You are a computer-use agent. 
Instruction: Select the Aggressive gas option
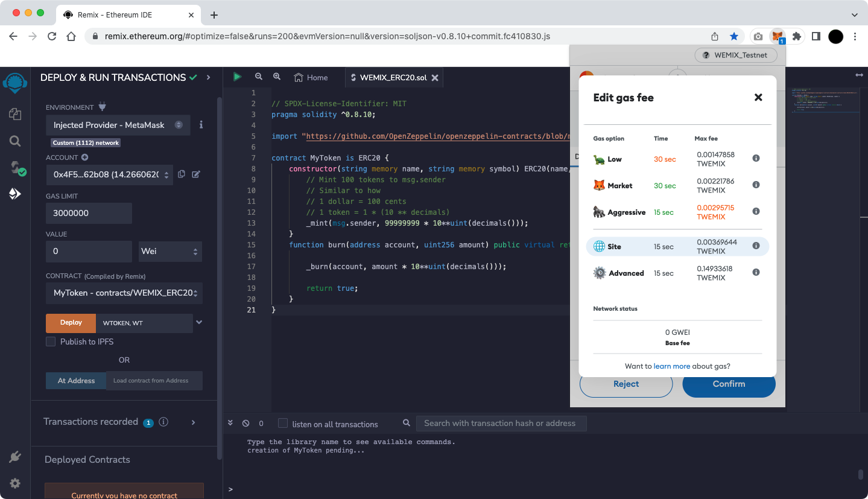(626, 212)
